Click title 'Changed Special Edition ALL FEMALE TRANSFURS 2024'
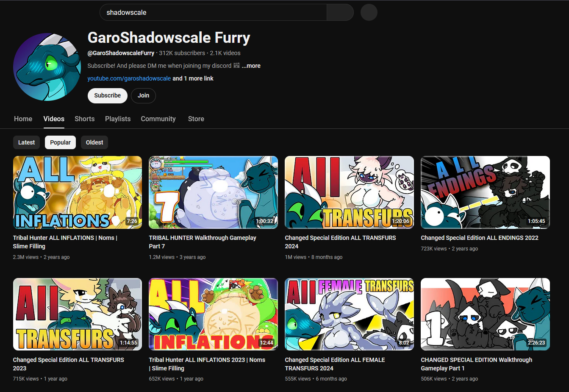Screen dimensions: 569x392 335,364
